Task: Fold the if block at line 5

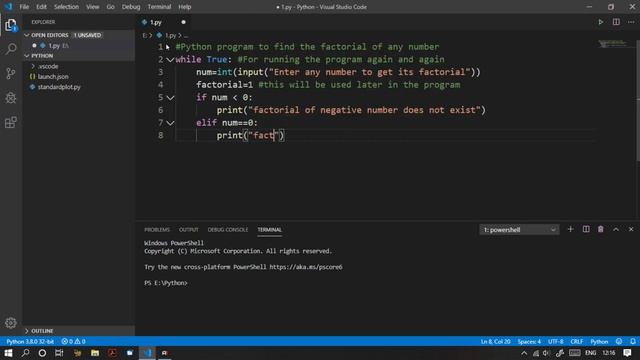Action: click(x=170, y=98)
